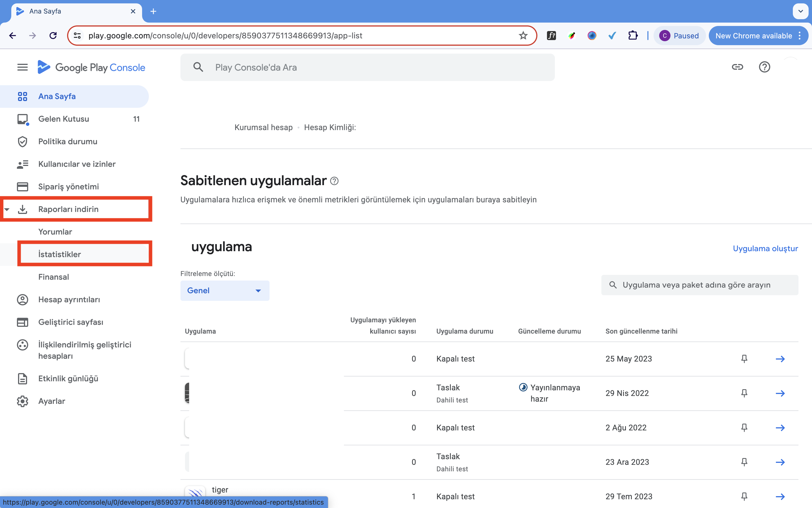Click the colorful pen extension icon
This screenshot has width=812, height=508.
(572, 36)
